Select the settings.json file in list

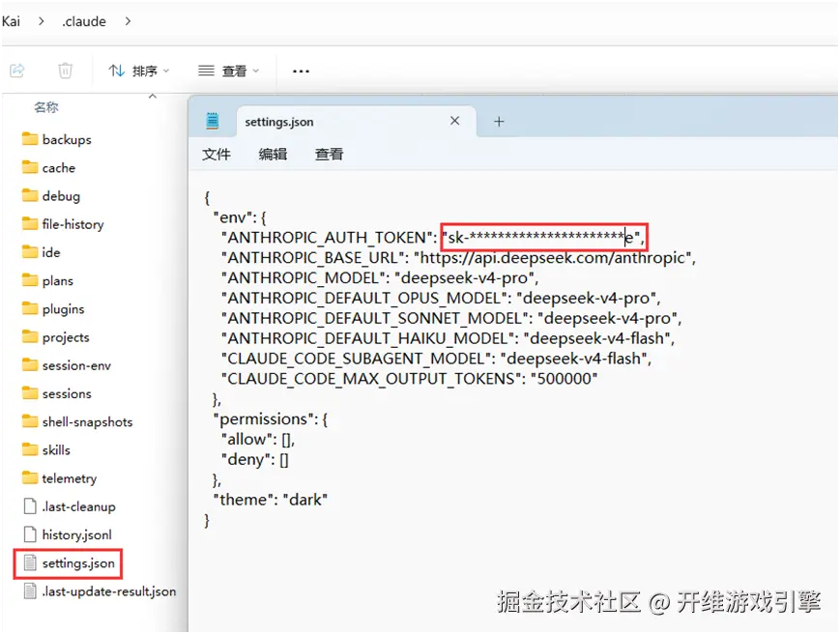coord(69,562)
